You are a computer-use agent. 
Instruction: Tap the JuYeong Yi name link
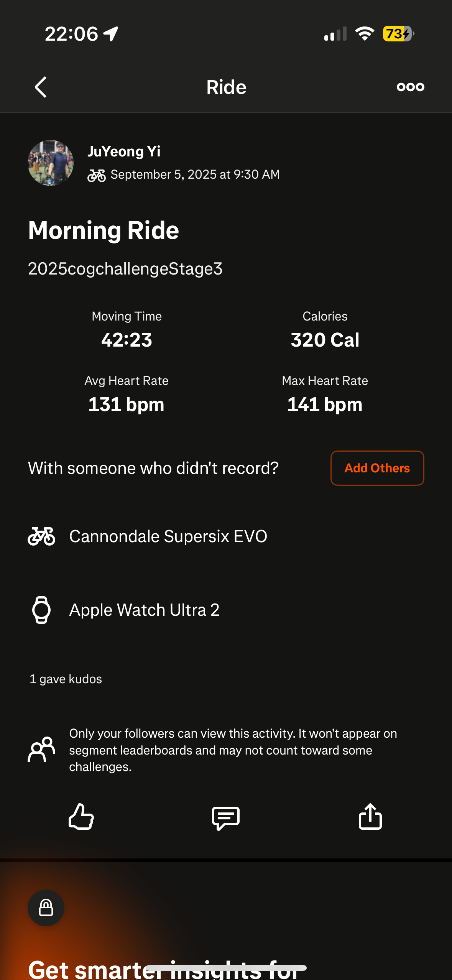click(x=124, y=151)
